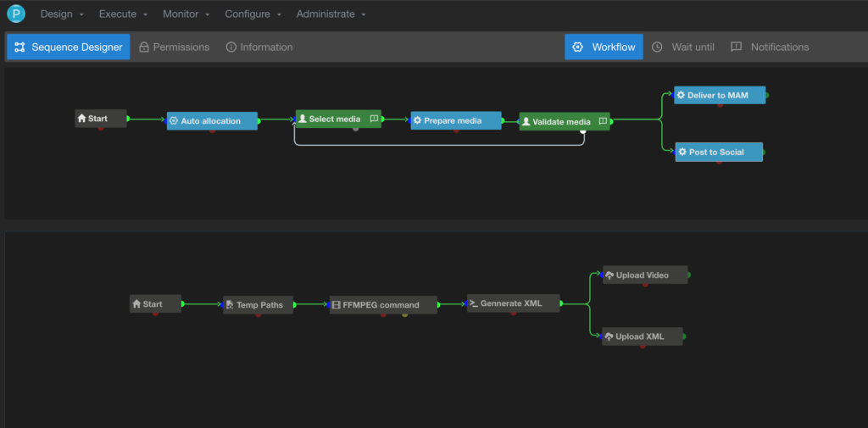The height and width of the screenshot is (428, 868).
Task: Expand the Execute menu
Action: coord(123,14)
